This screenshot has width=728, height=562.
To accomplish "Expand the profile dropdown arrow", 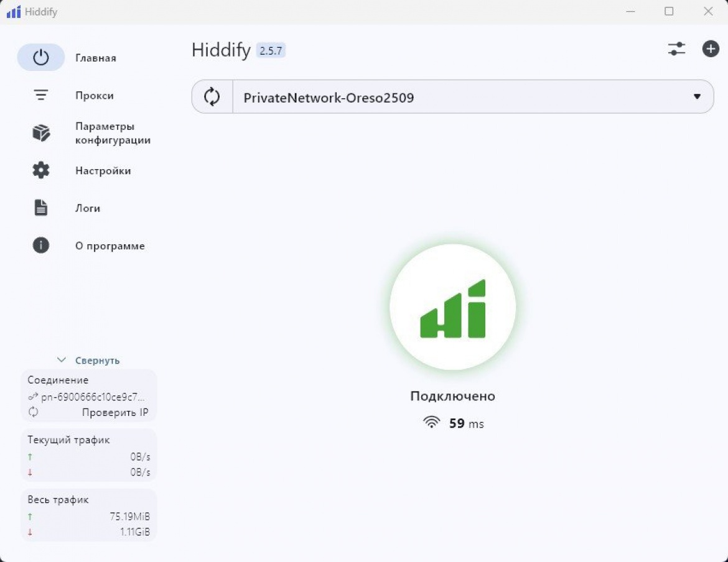I will [697, 97].
